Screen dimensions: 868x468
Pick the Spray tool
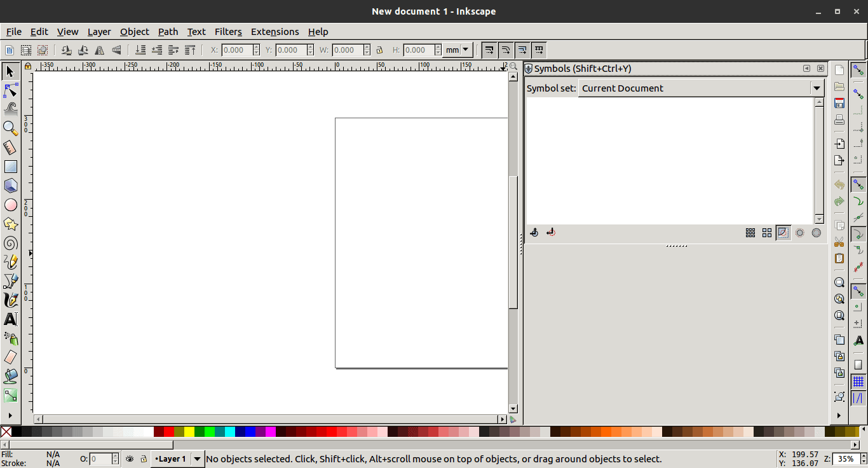(11, 338)
